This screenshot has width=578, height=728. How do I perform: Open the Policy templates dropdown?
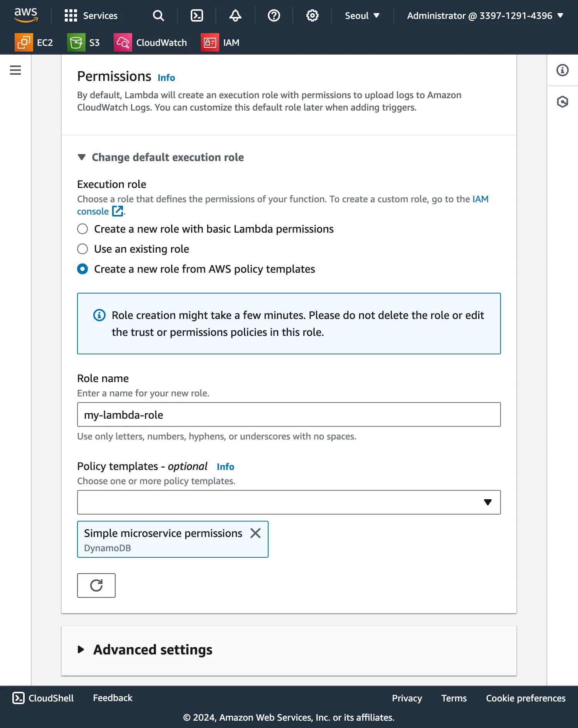(x=289, y=502)
